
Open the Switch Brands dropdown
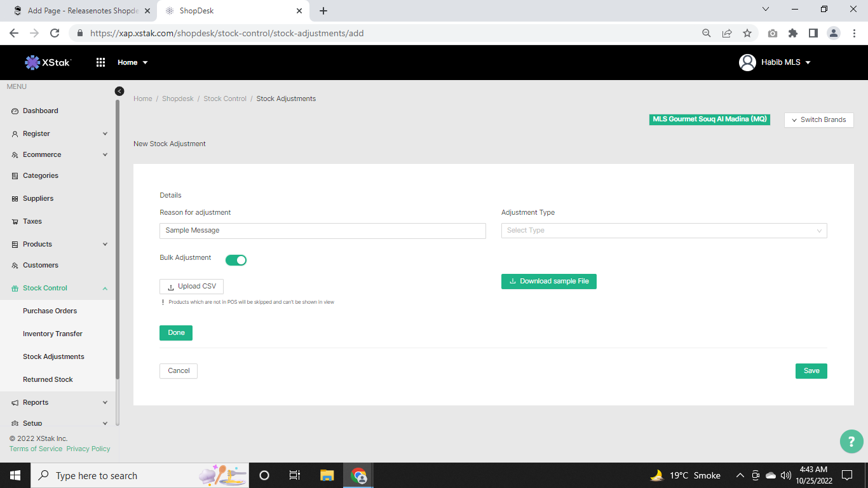(818, 120)
